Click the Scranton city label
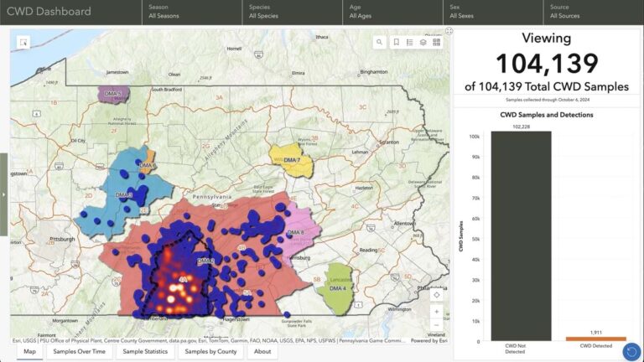The image size is (644, 362). tap(389, 142)
